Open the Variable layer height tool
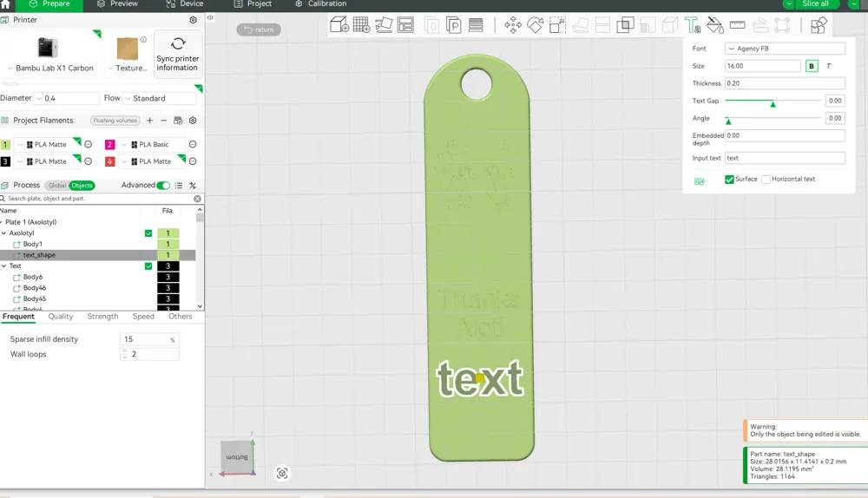 (476, 25)
